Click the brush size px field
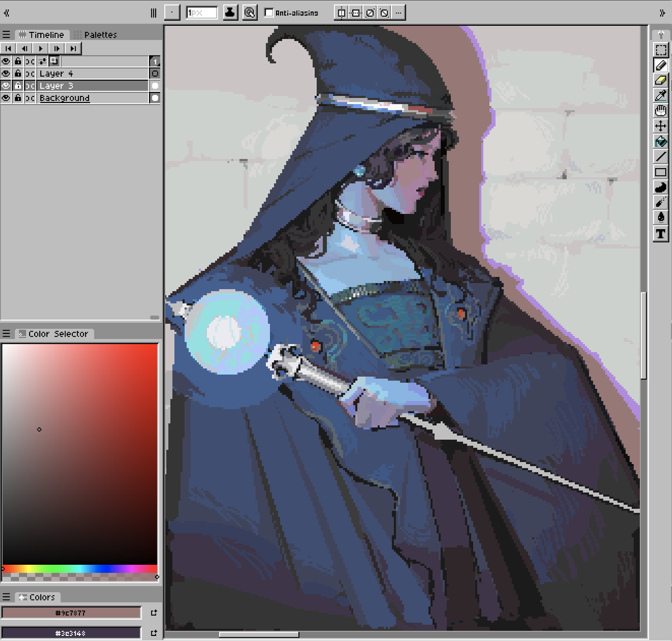The height and width of the screenshot is (641, 672). coord(202,12)
